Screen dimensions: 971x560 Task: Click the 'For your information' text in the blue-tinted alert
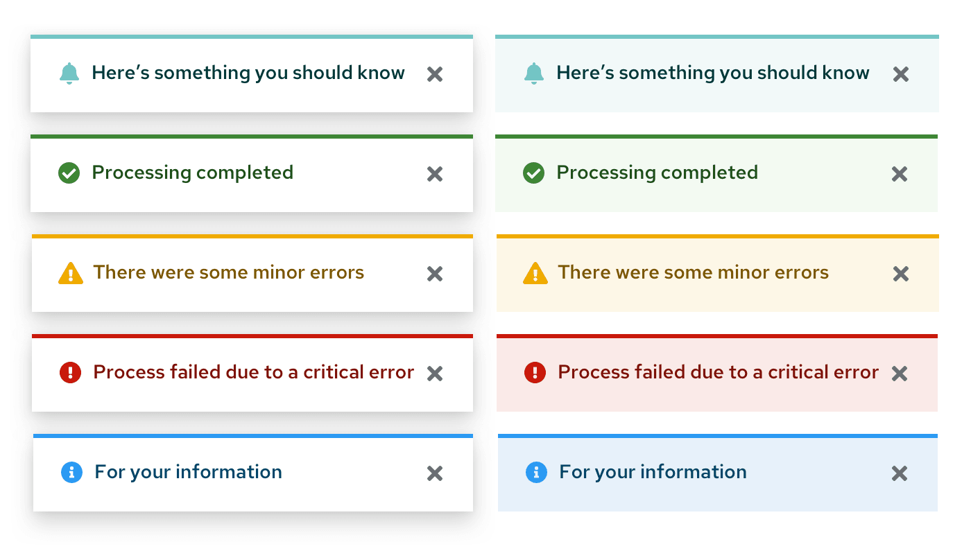tap(653, 472)
